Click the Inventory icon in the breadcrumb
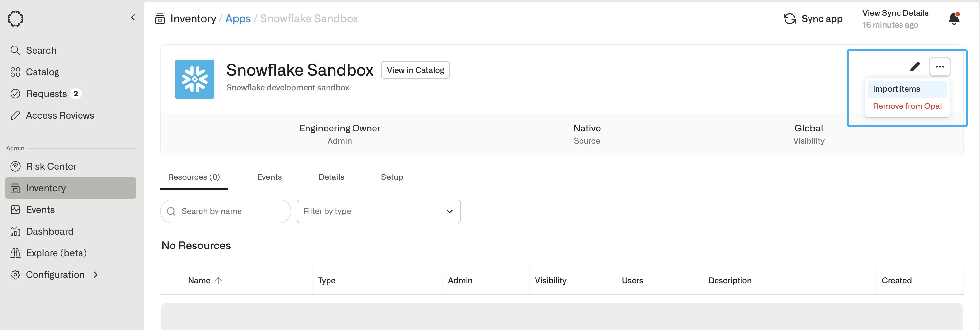The image size is (980, 330). 160,19
